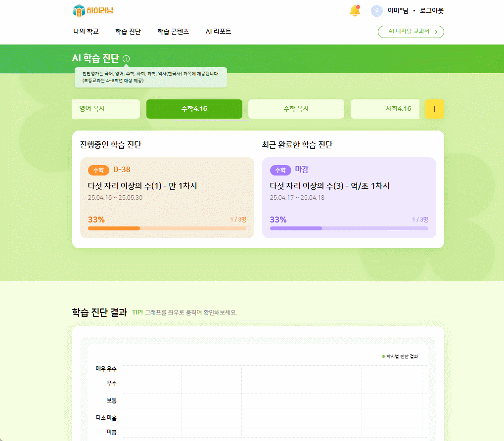
Task: Open the 학습 진단 menu
Action: [128, 32]
